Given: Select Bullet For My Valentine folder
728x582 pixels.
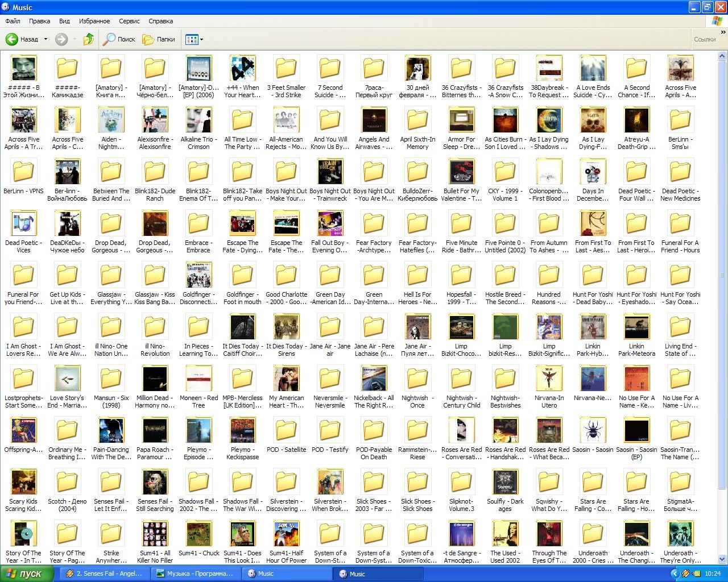Looking at the screenshot, I should 461,180.
